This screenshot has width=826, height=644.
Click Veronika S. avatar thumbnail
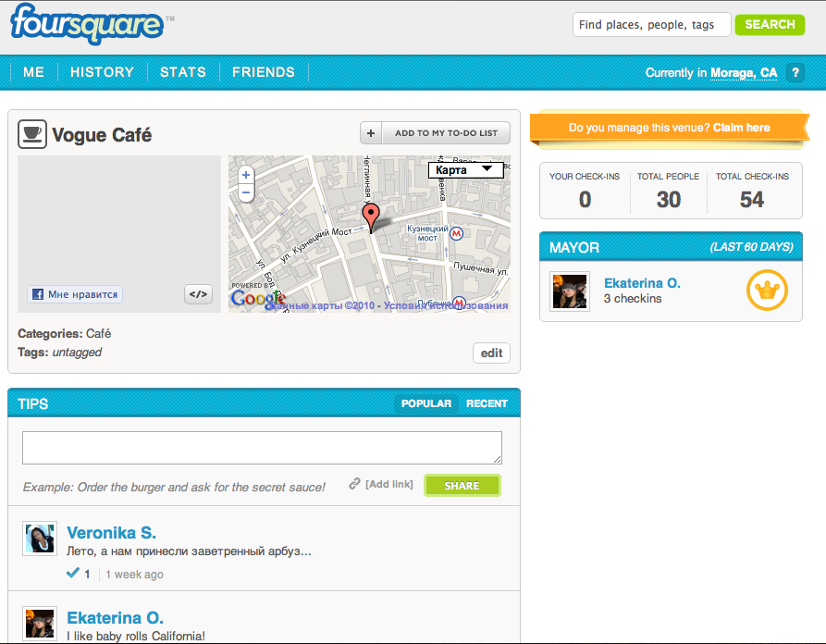(40, 539)
